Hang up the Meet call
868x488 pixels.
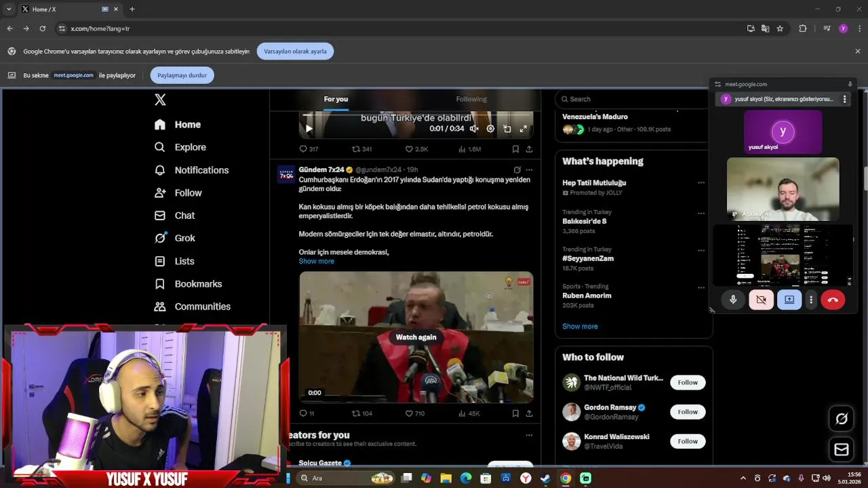[833, 300]
